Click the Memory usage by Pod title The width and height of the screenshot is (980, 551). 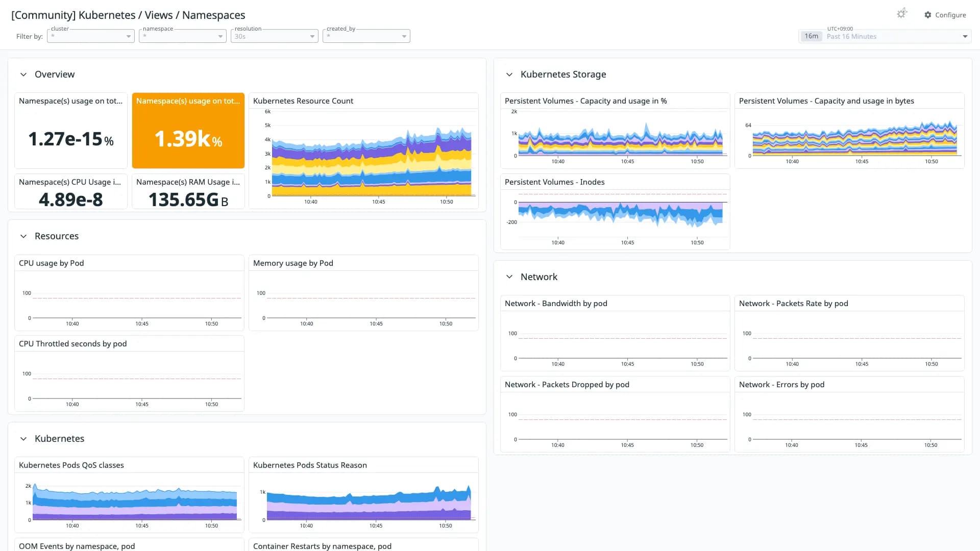click(293, 263)
